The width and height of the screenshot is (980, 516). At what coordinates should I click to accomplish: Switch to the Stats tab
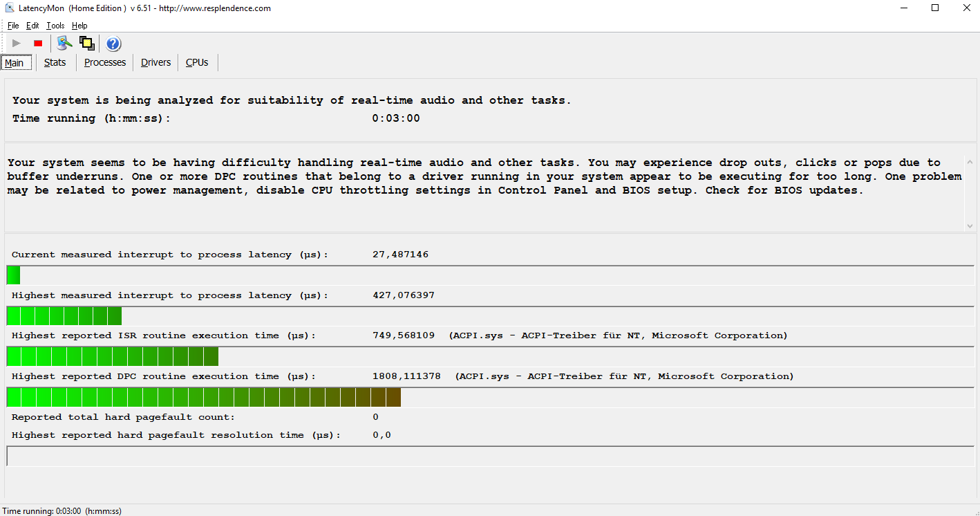[x=55, y=62]
